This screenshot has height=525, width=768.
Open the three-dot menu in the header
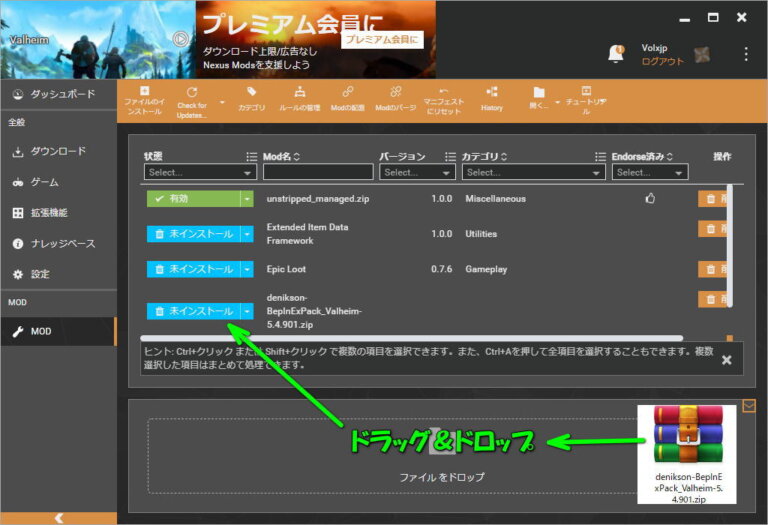click(746, 54)
